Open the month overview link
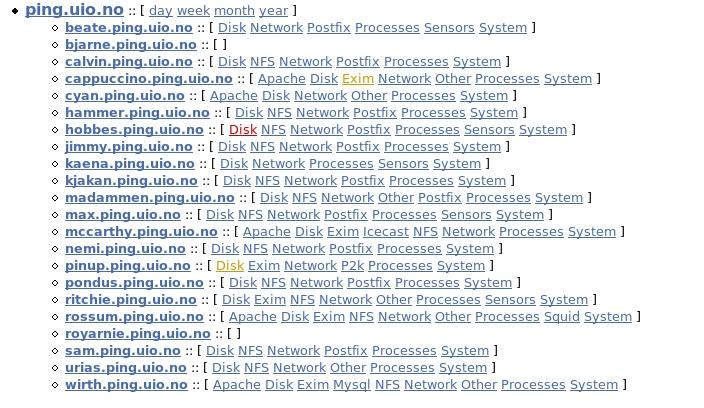Image resolution: width=704 pixels, height=408 pixels. pos(234,11)
